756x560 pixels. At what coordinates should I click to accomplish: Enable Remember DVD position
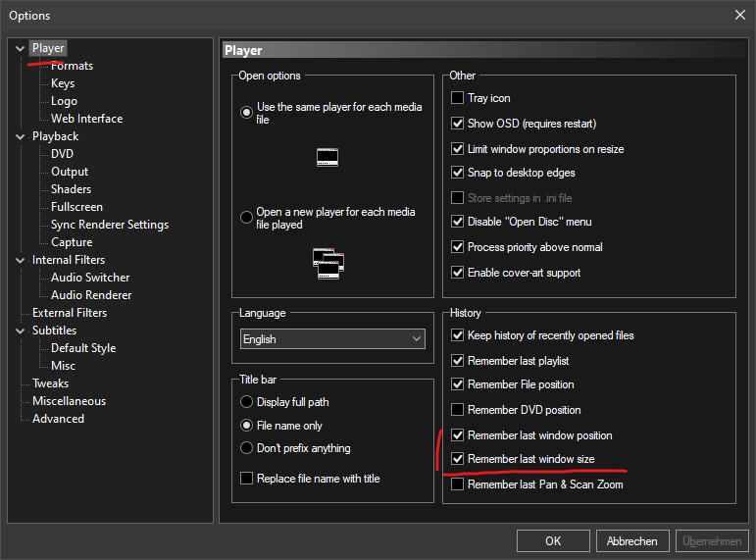[x=457, y=410]
